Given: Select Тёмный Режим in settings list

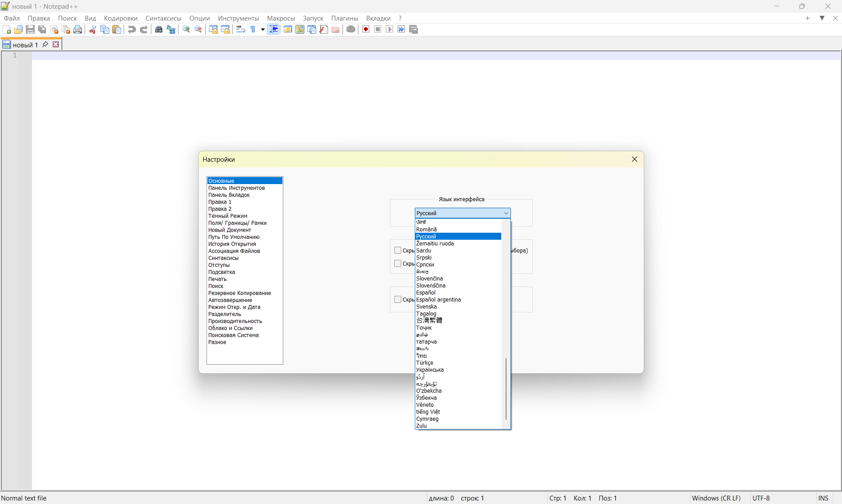Looking at the screenshot, I should [x=228, y=216].
